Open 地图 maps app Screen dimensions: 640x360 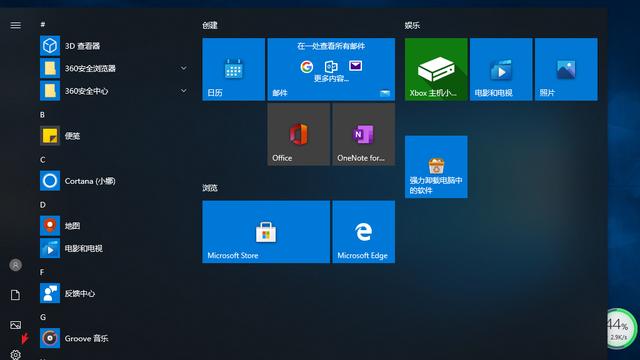click(114, 226)
